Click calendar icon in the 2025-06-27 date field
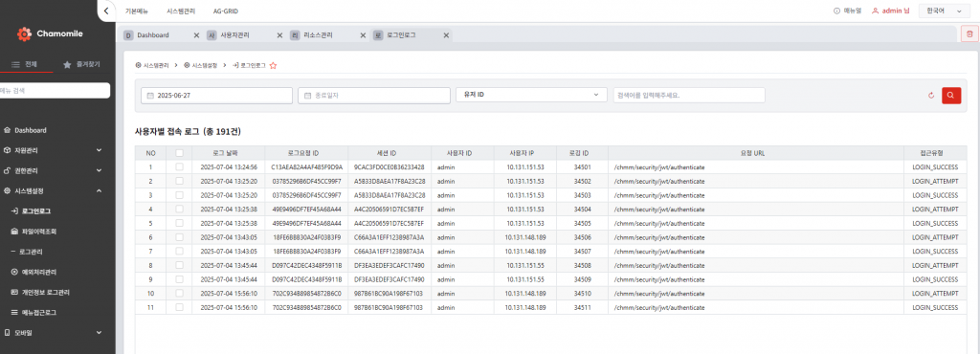980x354 pixels. (x=150, y=96)
